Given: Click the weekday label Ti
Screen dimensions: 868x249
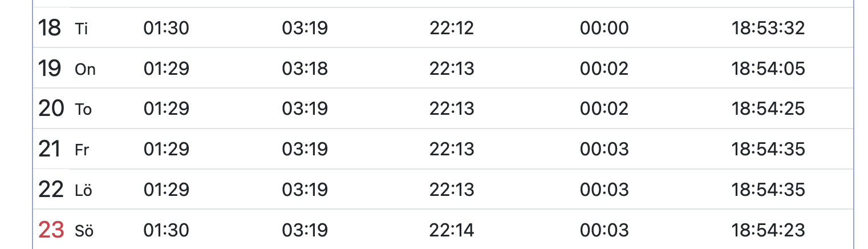Looking at the screenshot, I should click(x=82, y=29).
